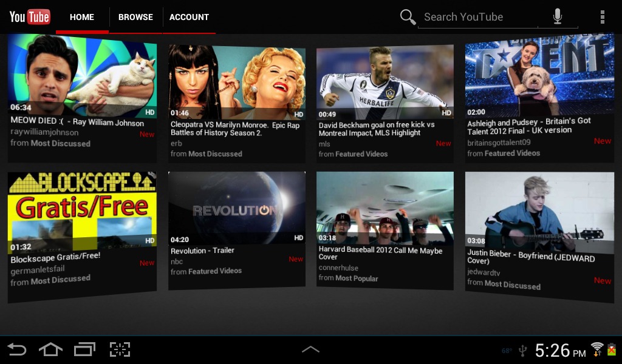The image size is (622, 364).
Task: Tap title 'Ashleigh and Pudsey - Britain's Got Talent'
Action: (x=529, y=126)
